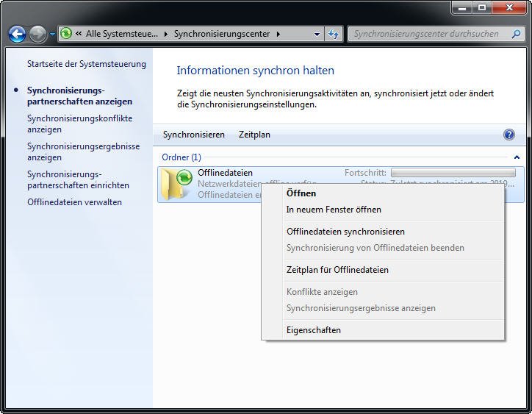The image size is (532, 414).
Task: Choose 'Zeitplan für Offlinedateien' menu entry
Action: 382,270
